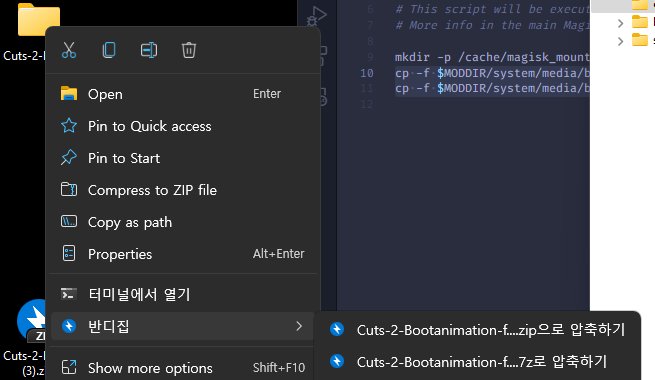Choose Pin to Quick access

click(x=182, y=126)
